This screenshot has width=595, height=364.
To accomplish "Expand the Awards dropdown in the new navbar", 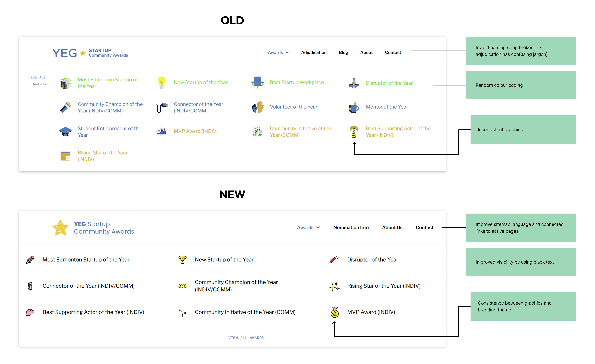I will (308, 228).
